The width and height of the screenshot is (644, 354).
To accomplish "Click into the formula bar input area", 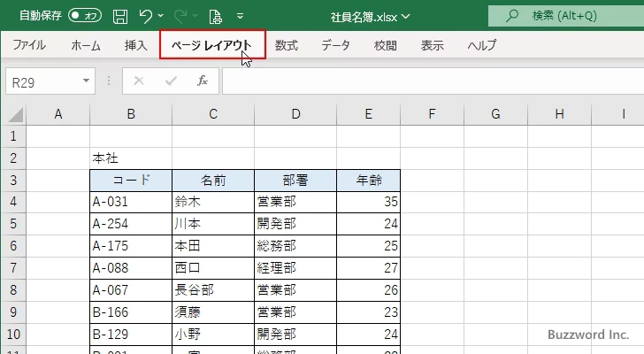I will click(x=433, y=81).
